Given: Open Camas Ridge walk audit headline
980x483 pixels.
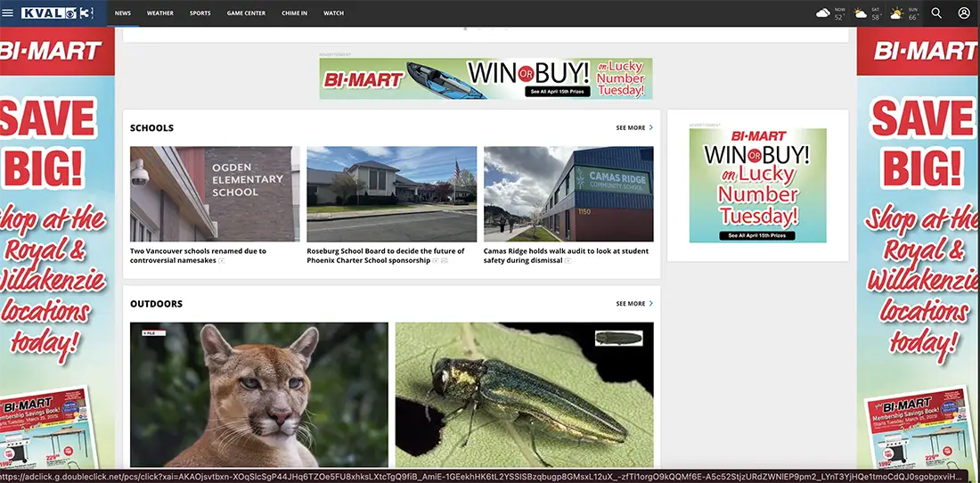Looking at the screenshot, I should (x=567, y=256).
